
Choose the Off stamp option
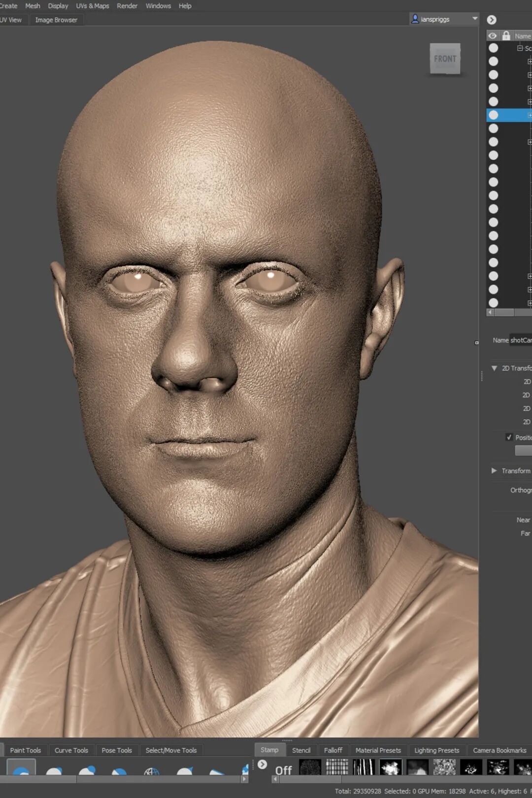[x=283, y=769]
